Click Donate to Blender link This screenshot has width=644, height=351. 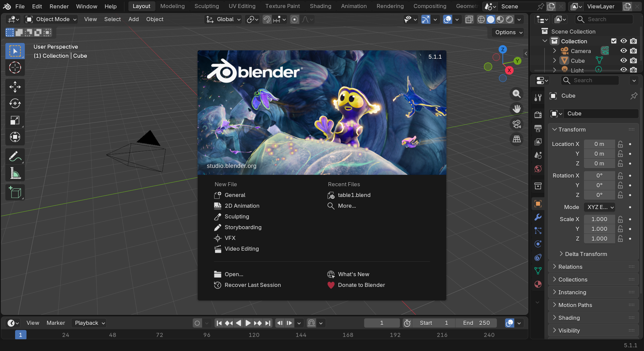[361, 285]
